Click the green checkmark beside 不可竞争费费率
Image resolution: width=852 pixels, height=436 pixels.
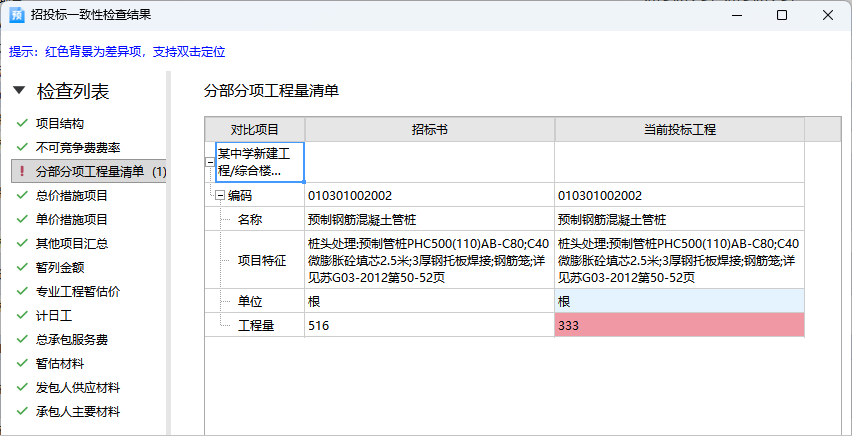(x=22, y=148)
